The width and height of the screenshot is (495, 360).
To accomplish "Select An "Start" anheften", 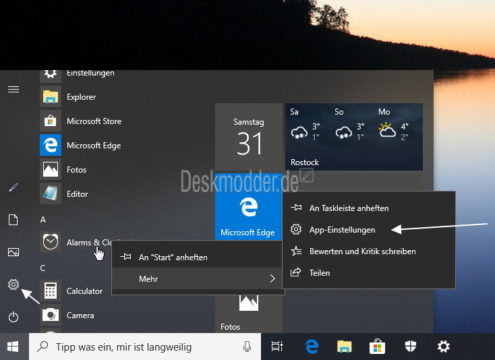I will 198,257.
